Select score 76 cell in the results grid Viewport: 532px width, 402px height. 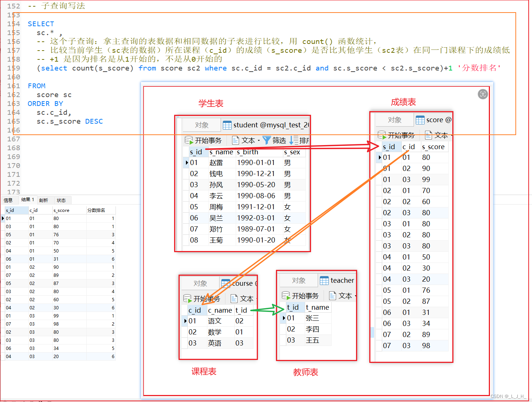tap(69, 235)
